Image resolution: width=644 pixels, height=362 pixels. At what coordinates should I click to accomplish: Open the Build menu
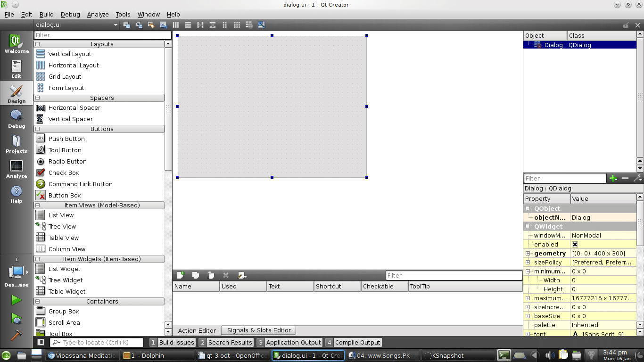pyautogui.click(x=46, y=15)
